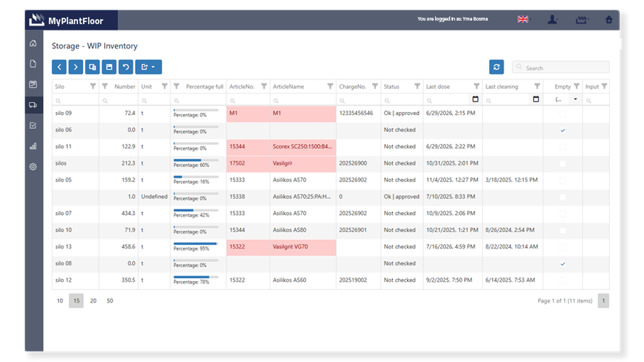
Task: Click the 95% progress bar for silo 13
Action: [x=196, y=243]
